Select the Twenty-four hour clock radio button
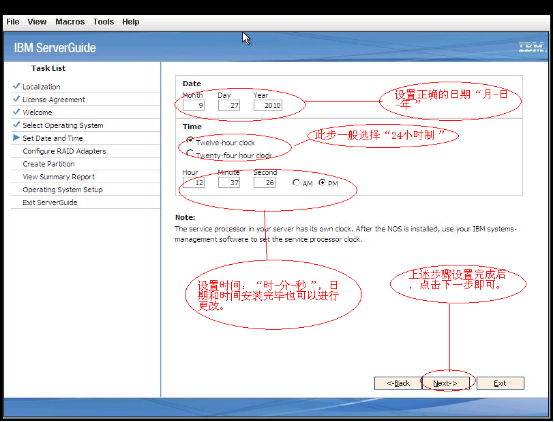The height and width of the screenshot is (422, 554). coord(190,153)
